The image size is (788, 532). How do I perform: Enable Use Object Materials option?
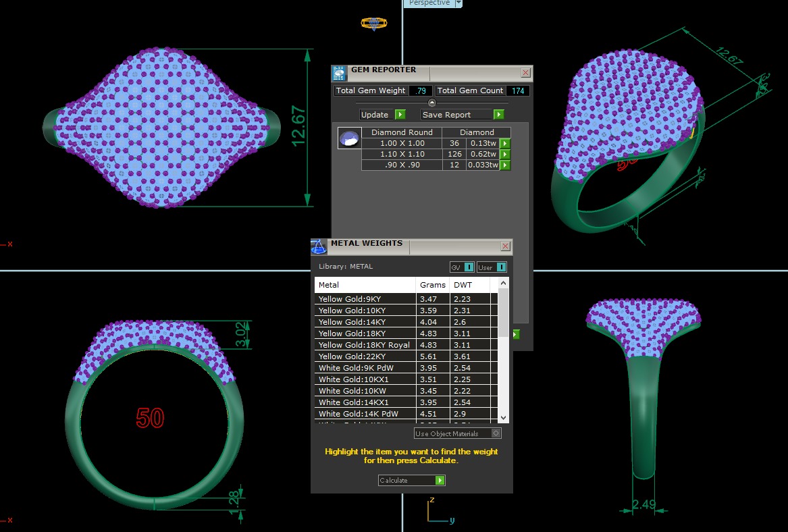click(496, 433)
